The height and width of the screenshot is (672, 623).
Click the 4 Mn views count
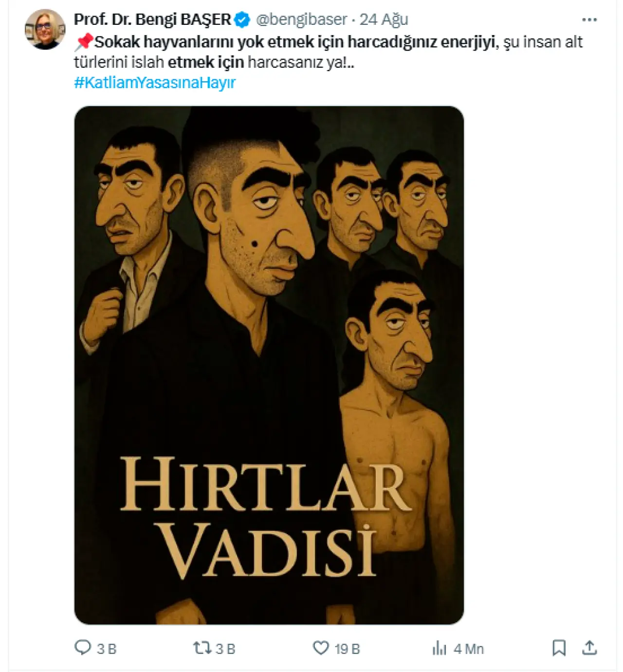[469, 649]
